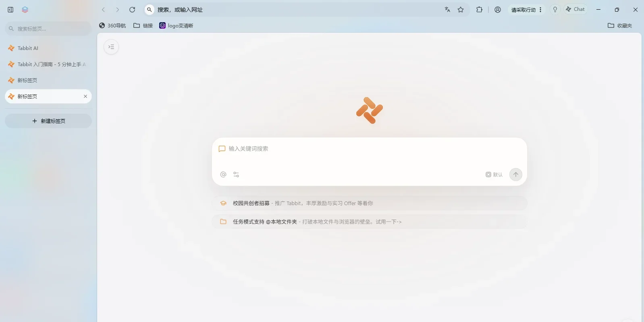Click the Tabbit logo in the center
The width and height of the screenshot is (644, 322).
click(370, 110)
